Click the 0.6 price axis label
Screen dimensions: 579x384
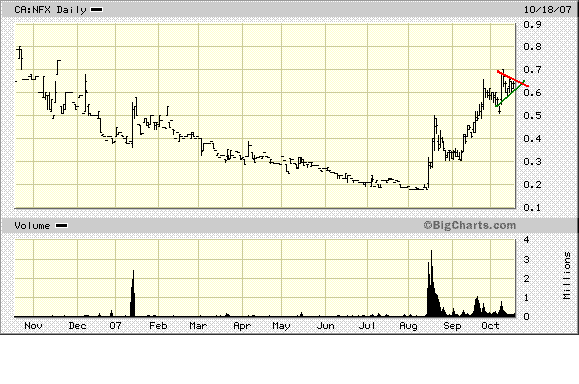(x=532, y=92)
